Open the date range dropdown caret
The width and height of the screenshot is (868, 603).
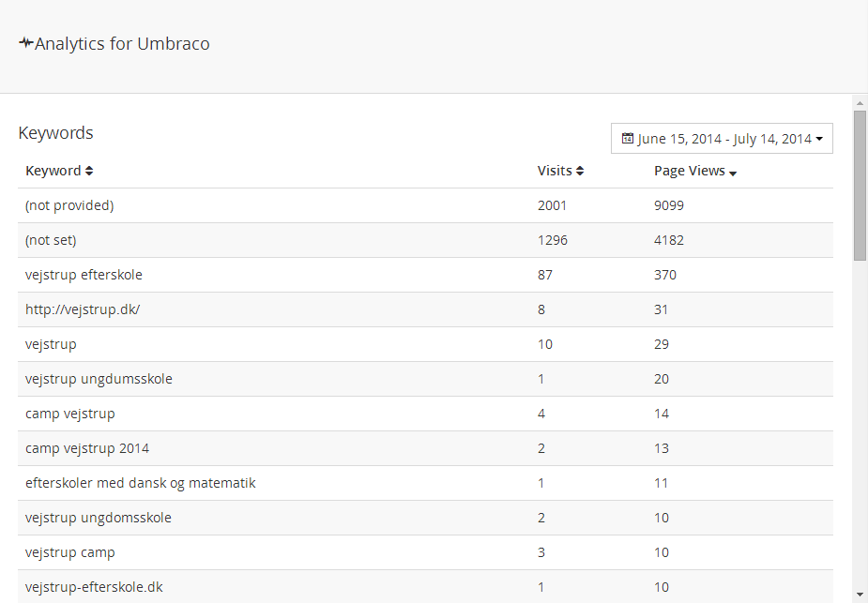point(819,140)
